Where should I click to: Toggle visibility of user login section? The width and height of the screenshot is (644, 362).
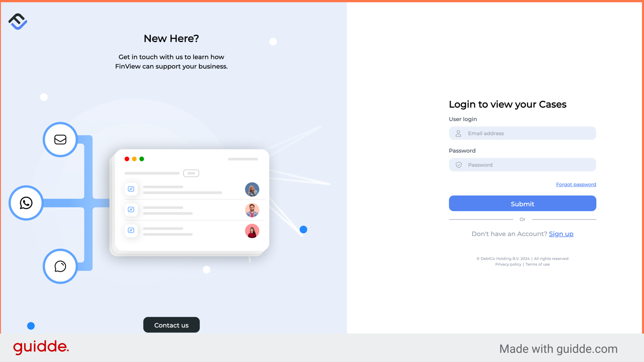(463, 119)
